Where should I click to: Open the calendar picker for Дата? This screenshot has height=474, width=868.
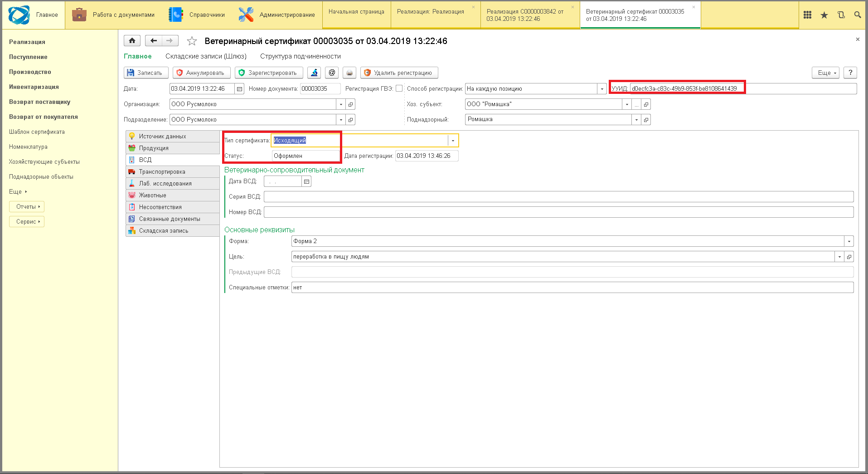click(x=240, y=89)
